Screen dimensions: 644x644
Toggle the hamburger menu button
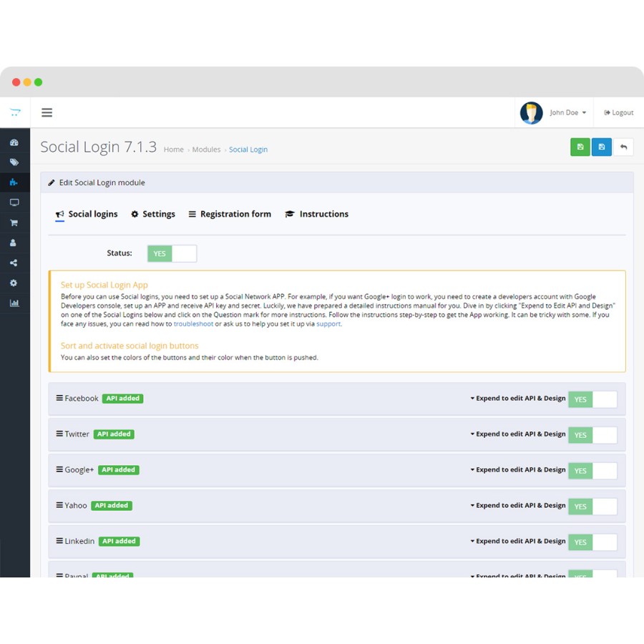point(47,112)
